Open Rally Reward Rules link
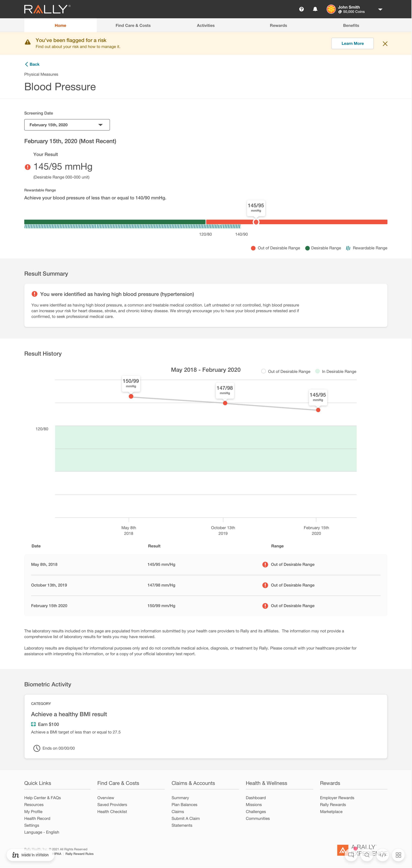 click(x=79, y=853)
